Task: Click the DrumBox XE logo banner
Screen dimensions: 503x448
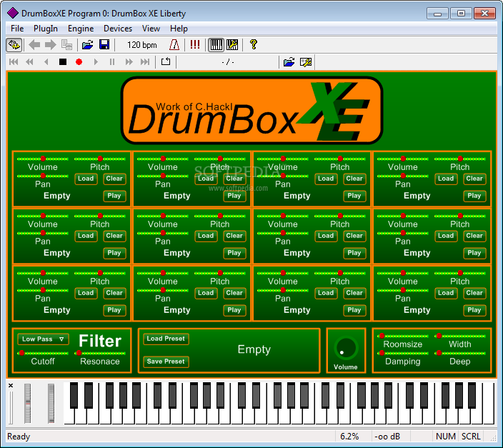Action: pyautogui.click(x=251, y=111)
